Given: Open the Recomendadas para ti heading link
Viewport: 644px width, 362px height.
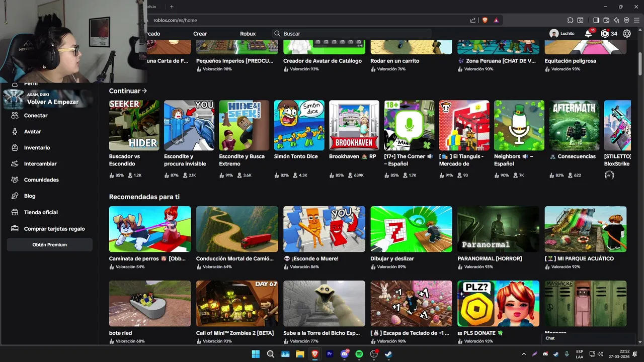Looking at the screenshot, I should (144, 197).
